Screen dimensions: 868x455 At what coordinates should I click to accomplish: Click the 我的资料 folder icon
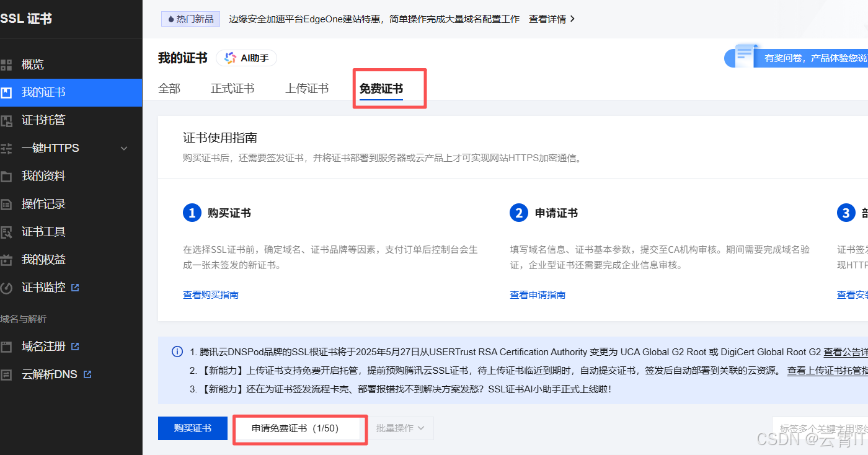[x=6, y=176]
